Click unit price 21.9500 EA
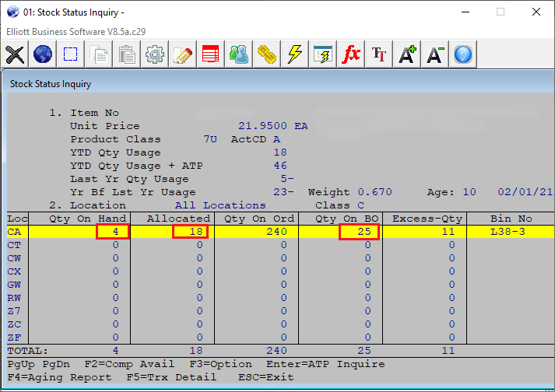The image size is (555, 392). (273, 126)
